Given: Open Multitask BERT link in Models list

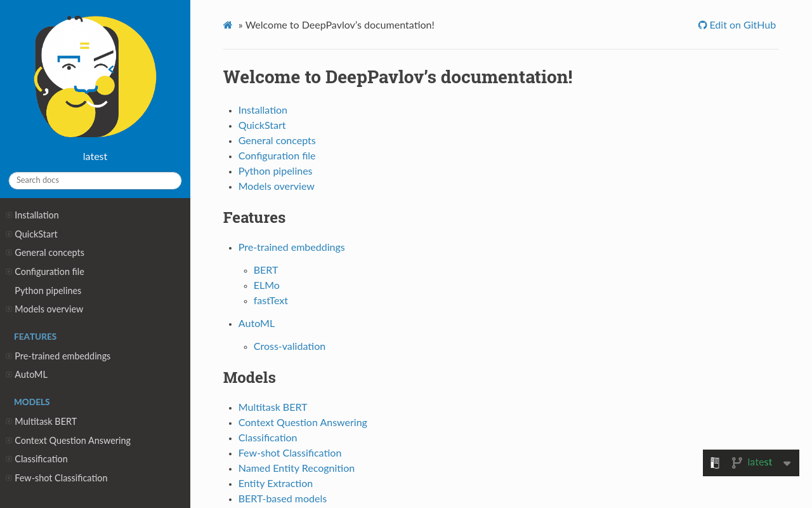Looking at the screenshot, I should pyautogui.click(x=273, y=408).
